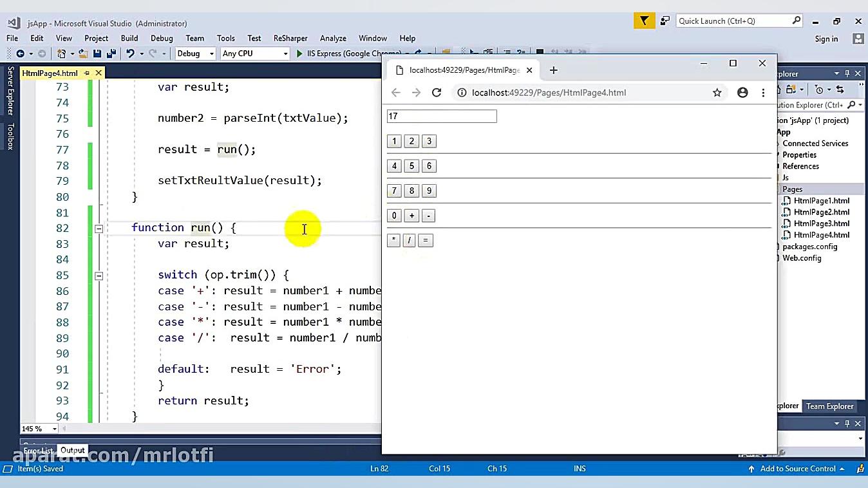The width and height of the screenshot is (868, 488).
Task: Click the Pending Changes Filter clock icon
Action: tap(819, 89)
